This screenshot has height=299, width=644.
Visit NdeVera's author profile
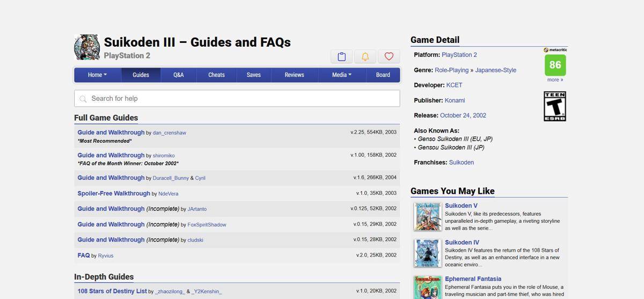click(169, 194)
